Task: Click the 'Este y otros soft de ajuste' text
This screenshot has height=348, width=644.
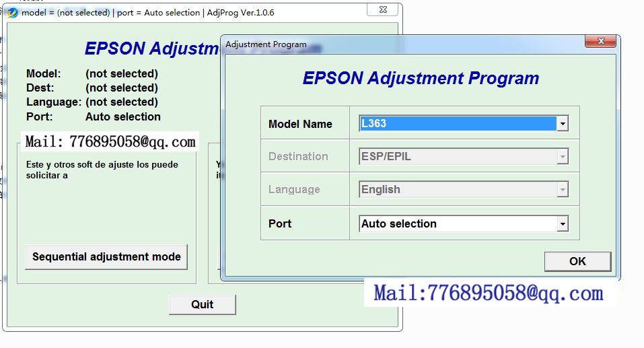Action: point(102,170)
